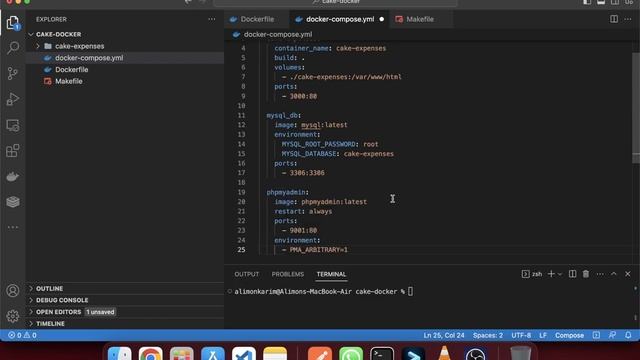Kill terminal with trash icon

(586, 274)
